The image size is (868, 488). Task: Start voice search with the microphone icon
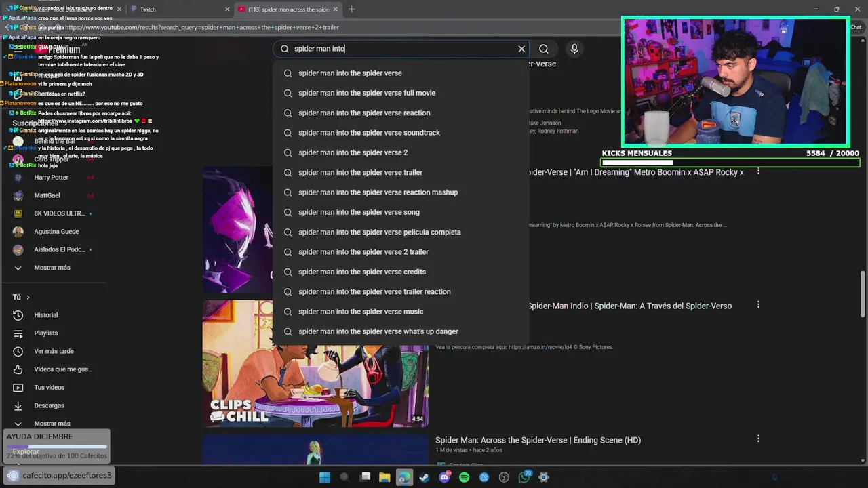pyautogui.click(x=574, y=49)
